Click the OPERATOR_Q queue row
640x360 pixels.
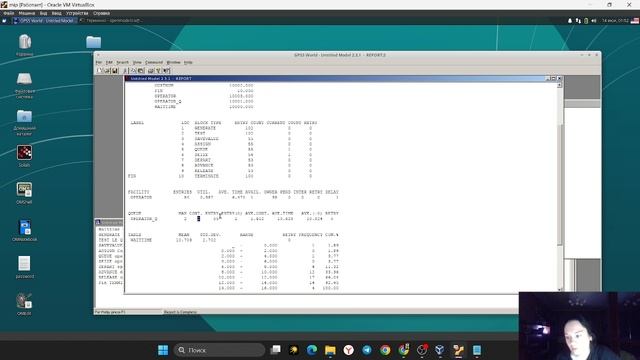point(231,219)
